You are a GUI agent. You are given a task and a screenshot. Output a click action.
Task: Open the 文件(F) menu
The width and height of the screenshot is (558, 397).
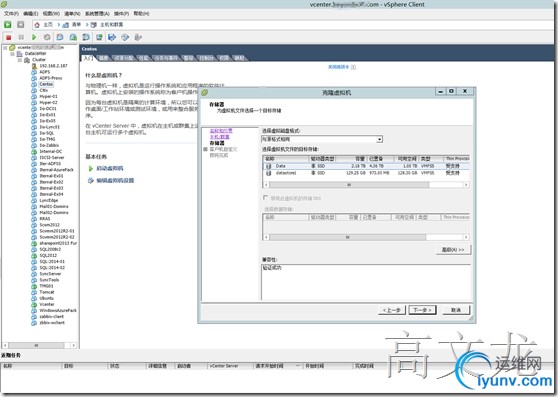11,14
